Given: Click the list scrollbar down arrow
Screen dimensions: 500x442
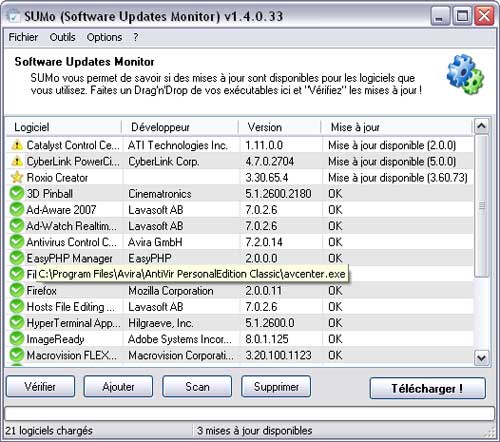Looking at the screenshot, I should click(x=481, y=358).
